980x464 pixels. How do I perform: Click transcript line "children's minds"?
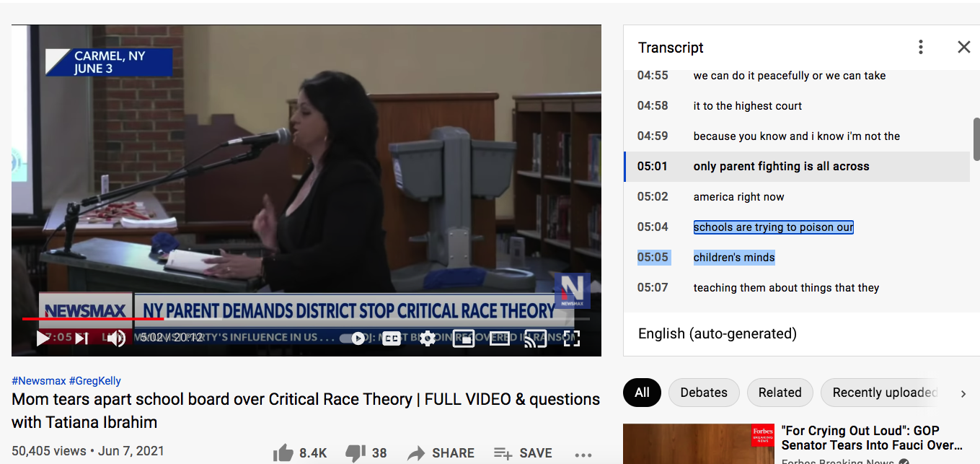tap(734, 258)
